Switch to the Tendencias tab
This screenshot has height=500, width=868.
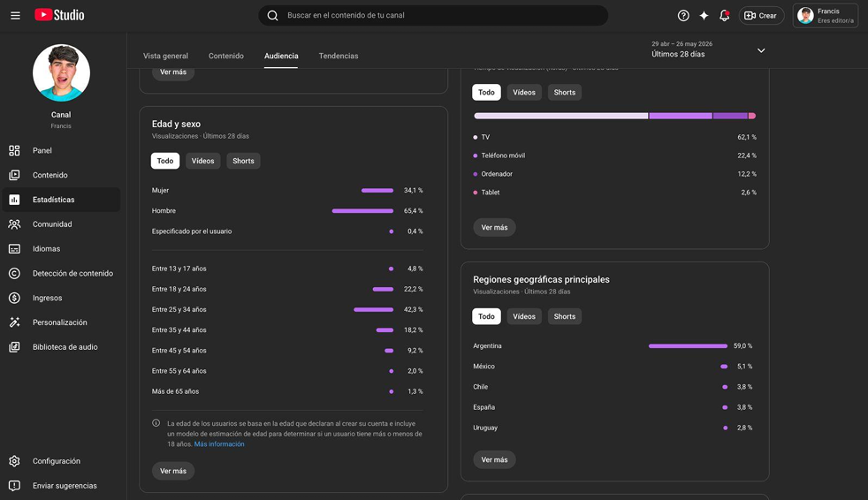(339, 56)
